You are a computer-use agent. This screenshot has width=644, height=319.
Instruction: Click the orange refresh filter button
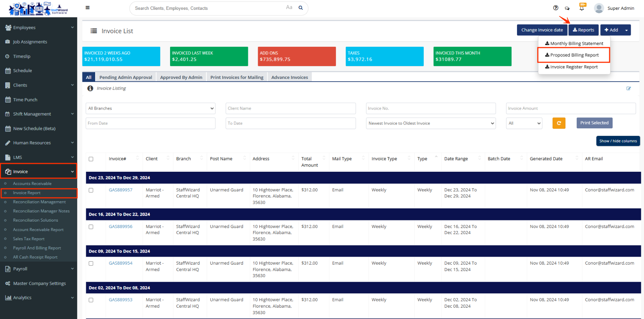(559, 123)
